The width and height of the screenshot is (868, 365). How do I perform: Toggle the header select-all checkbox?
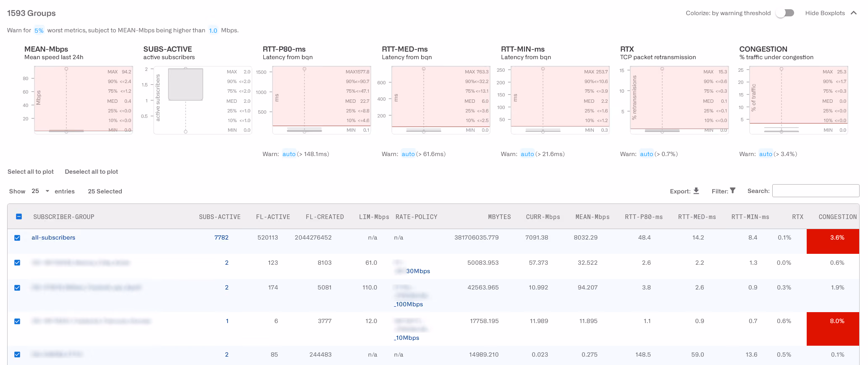[19, 216]
